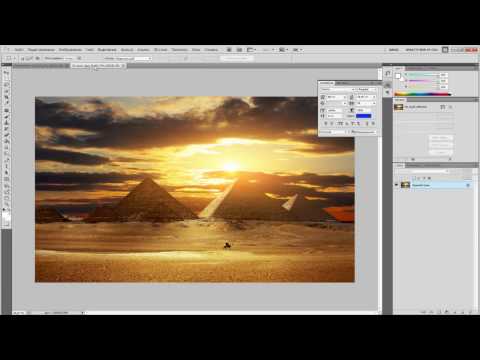
Task: Create a new layer from Layers panel bottom
Action: click(462, 312)
